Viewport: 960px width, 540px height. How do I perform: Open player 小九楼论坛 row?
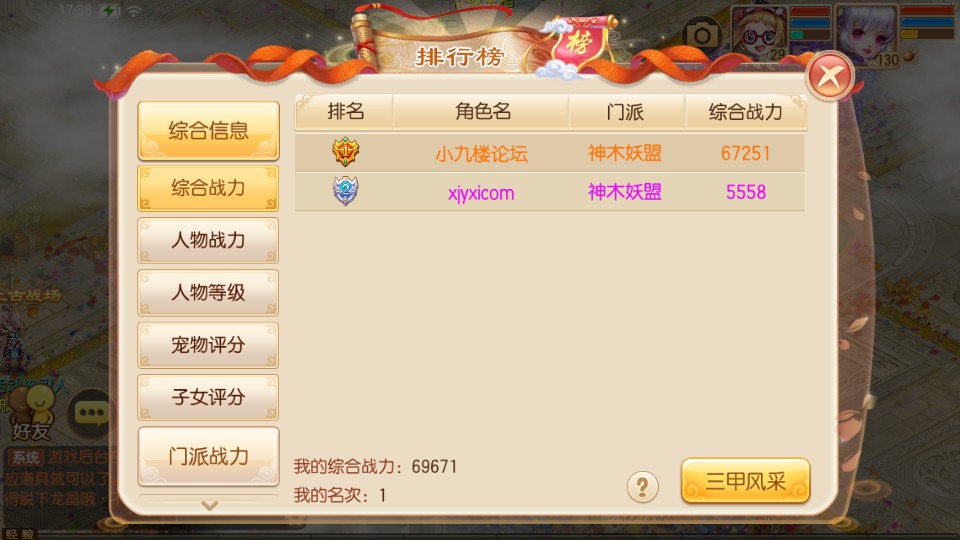[x=549, y=152]
